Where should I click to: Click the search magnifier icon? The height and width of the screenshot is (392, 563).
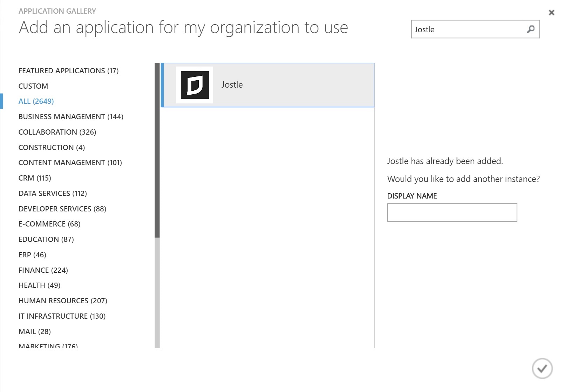531,29
